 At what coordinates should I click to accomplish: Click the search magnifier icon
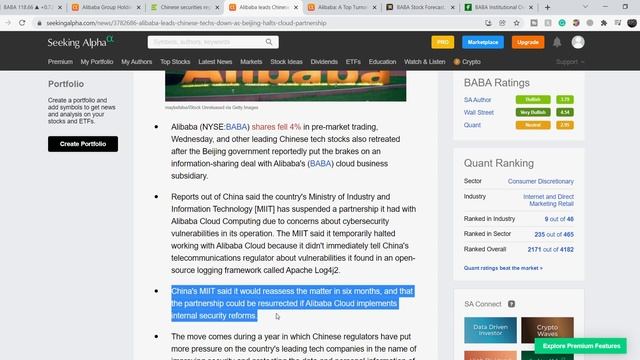coord(269,42)
